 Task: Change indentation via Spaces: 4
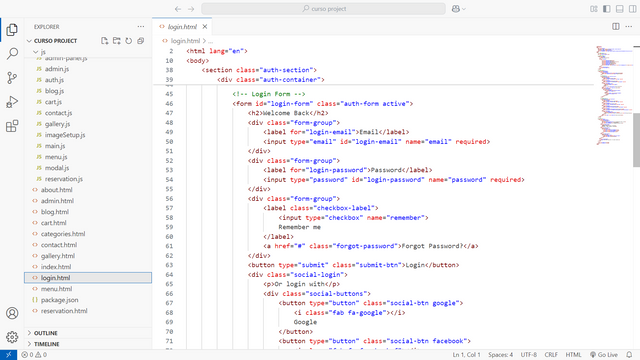click(500, 355)
